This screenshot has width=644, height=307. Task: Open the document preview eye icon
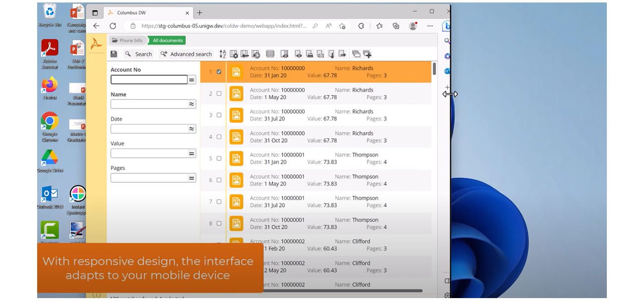click(299, 53)
